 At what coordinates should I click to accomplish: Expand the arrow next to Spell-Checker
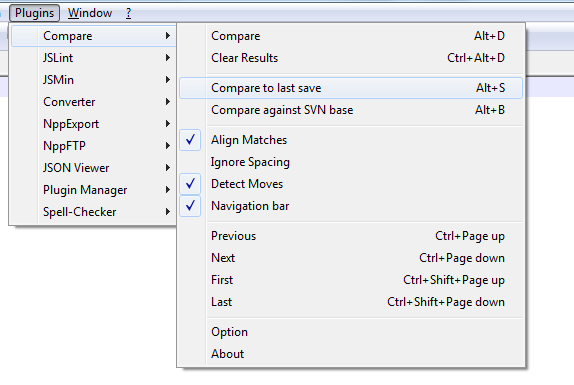[x=168, y=212]
